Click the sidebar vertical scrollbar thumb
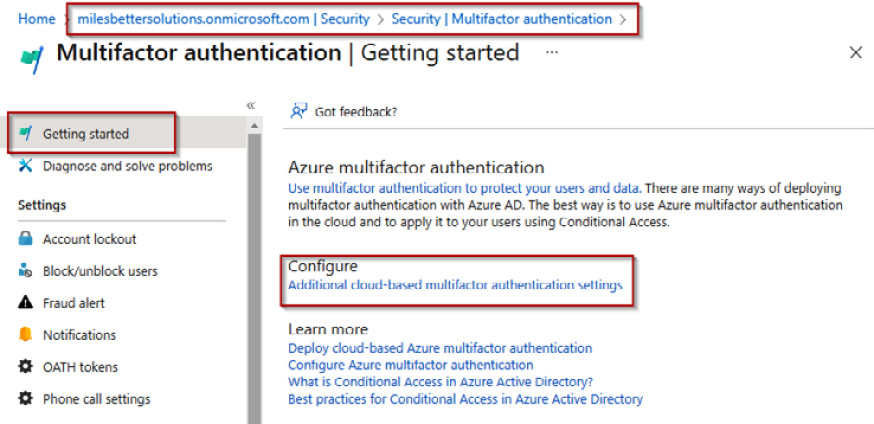The image size is (874, 424). [255, 279]
